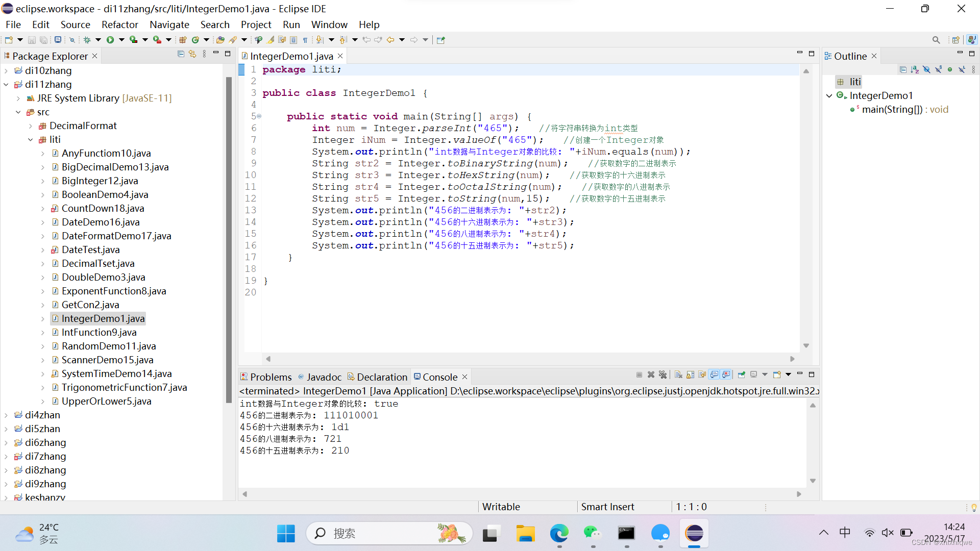
Task: Select BigInteger12.java in Package Explorer
Action: tap(100, 181)
